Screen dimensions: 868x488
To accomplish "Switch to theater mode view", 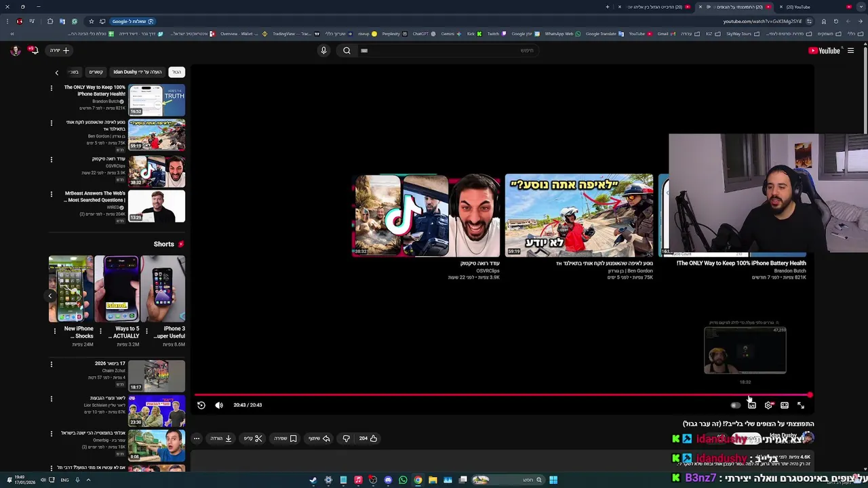I will pos(785,405).
